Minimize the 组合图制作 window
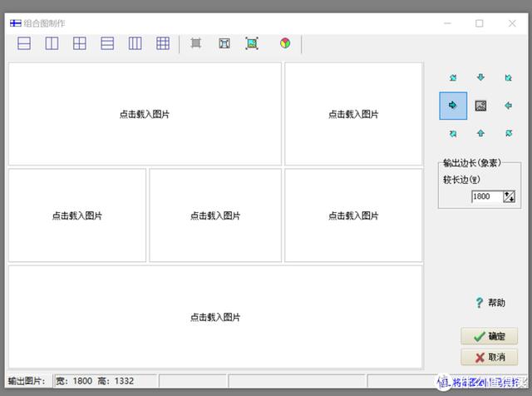Screen dimensions: 532x396 pos(447,23)
